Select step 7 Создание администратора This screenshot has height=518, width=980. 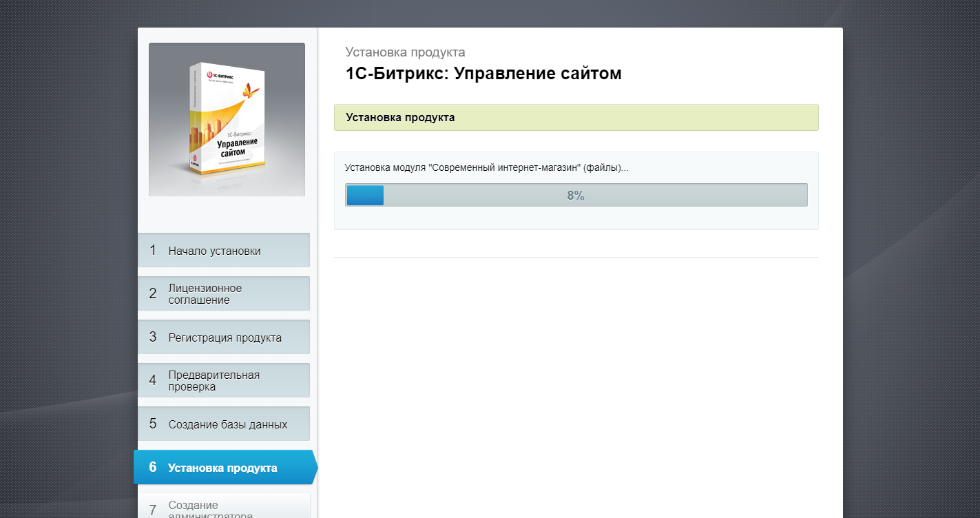pos(224,506)
